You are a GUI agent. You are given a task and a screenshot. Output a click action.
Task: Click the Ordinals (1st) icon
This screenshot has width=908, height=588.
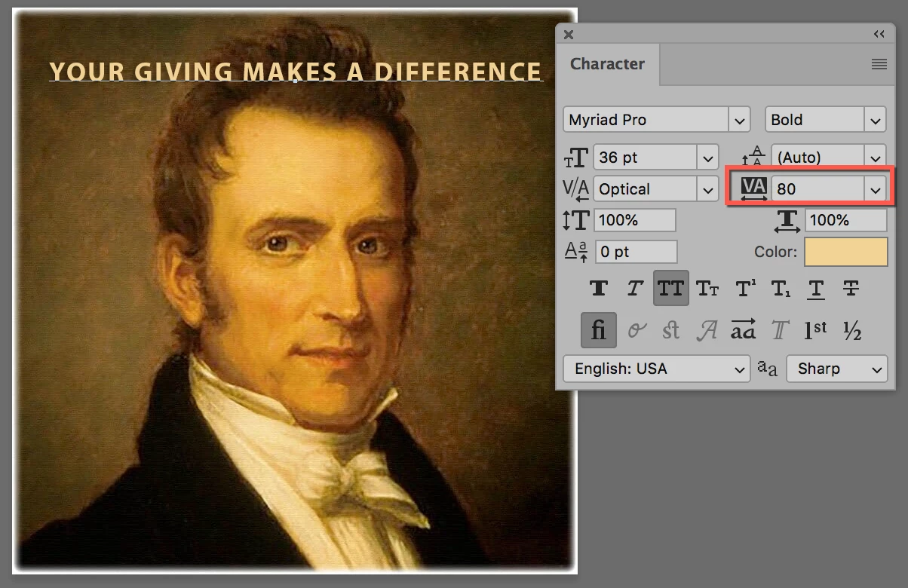click(x=815, y=330)
